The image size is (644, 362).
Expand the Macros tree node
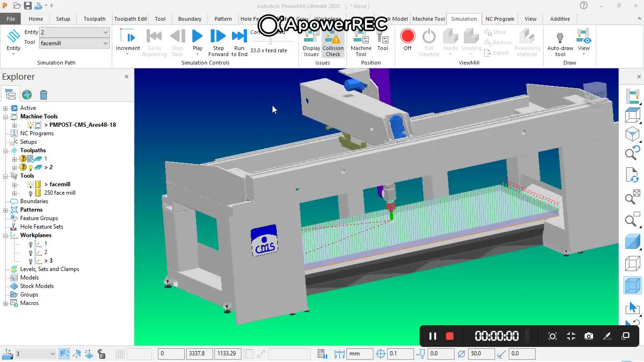pos(6,303)
